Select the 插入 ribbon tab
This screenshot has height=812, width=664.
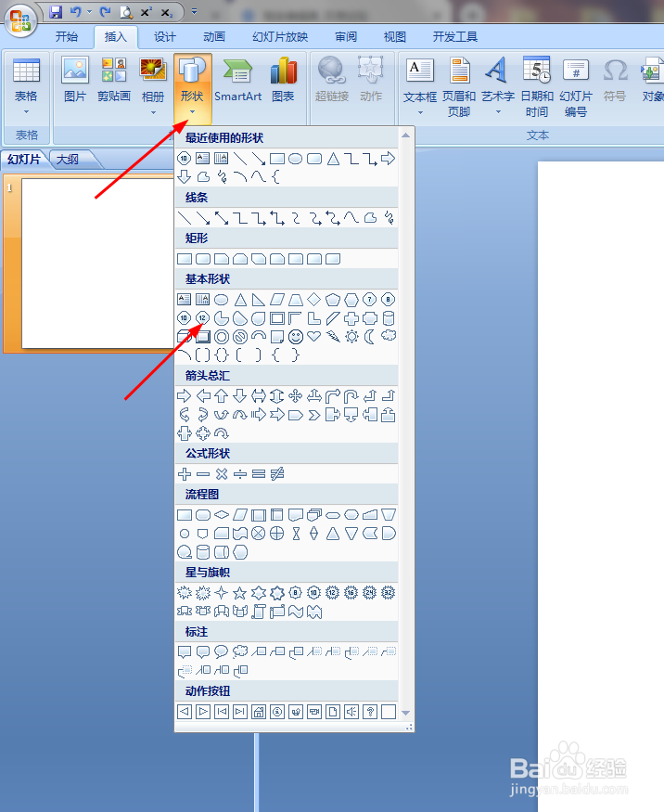[x=115, y=37]
